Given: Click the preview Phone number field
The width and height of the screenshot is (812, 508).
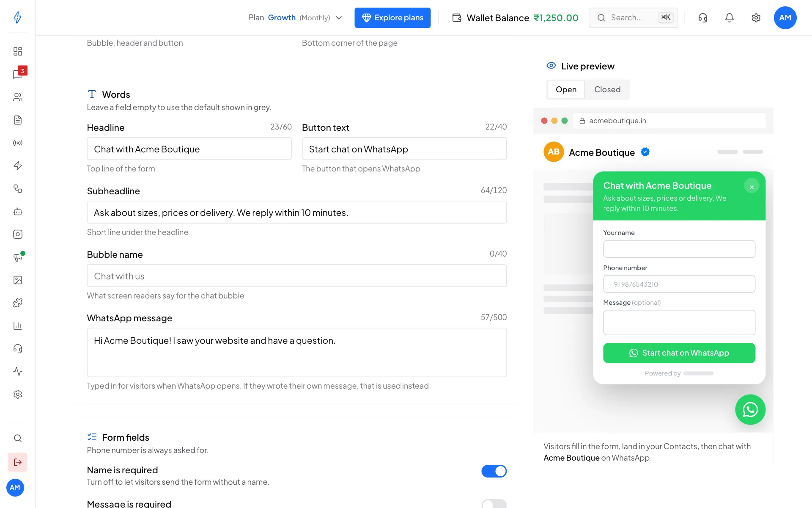Looking at the screenshot, I should pyautogui.click(x=679, y=284).
